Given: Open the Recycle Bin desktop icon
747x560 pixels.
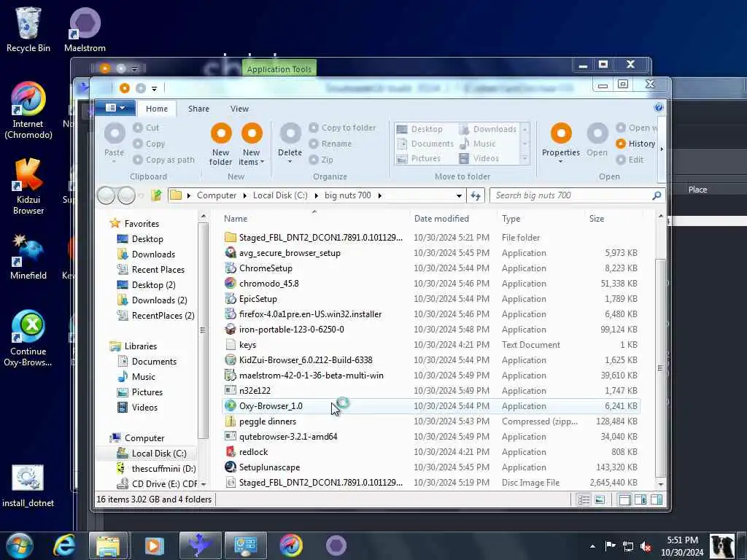Looking at the screenshot, I should pyautogui.click(x=28, y=29).
